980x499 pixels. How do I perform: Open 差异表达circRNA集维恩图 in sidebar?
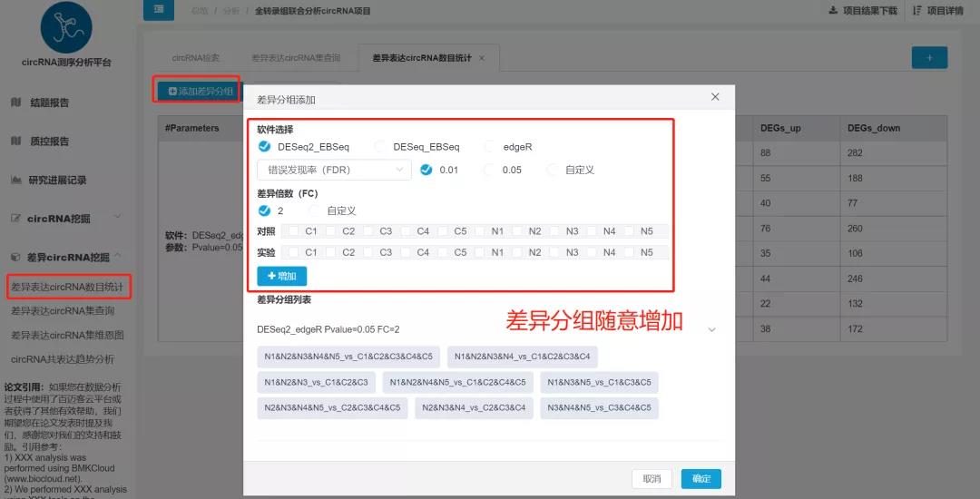tap(67, 335)
